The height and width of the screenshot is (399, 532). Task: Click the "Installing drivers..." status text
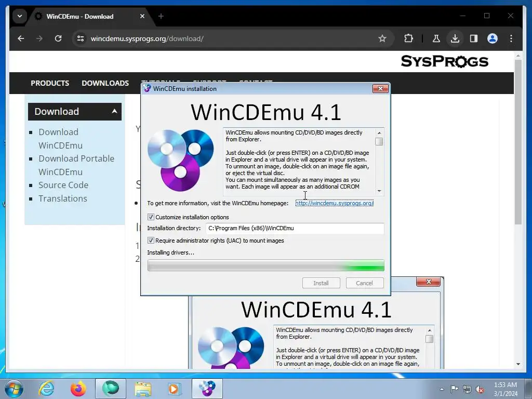[170, 252]
